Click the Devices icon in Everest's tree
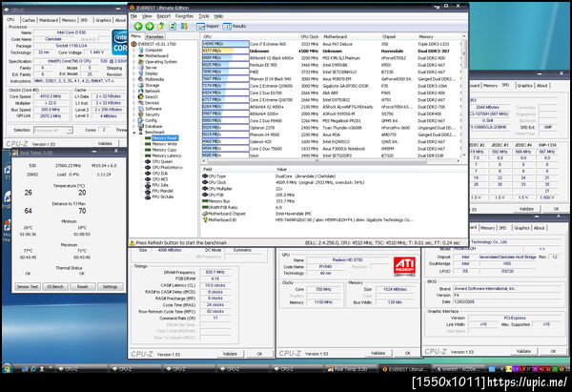The image size is (572, 392). coord(141,103)
